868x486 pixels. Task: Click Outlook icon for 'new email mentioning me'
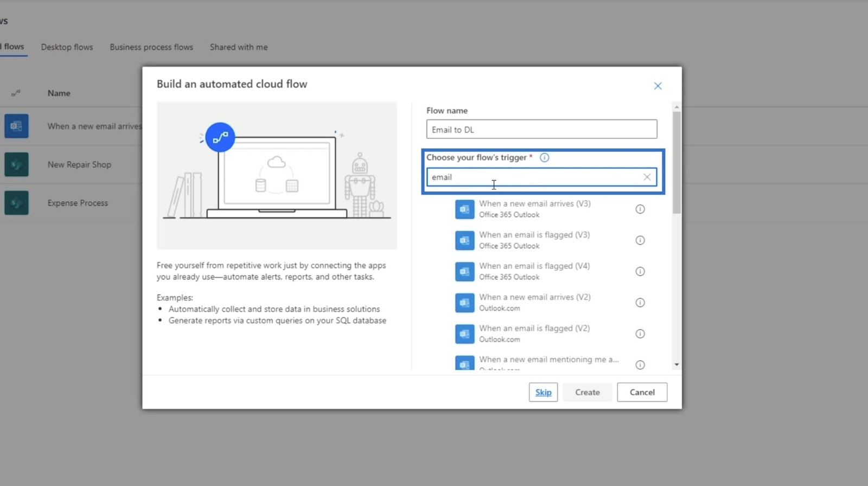(464, 363)
